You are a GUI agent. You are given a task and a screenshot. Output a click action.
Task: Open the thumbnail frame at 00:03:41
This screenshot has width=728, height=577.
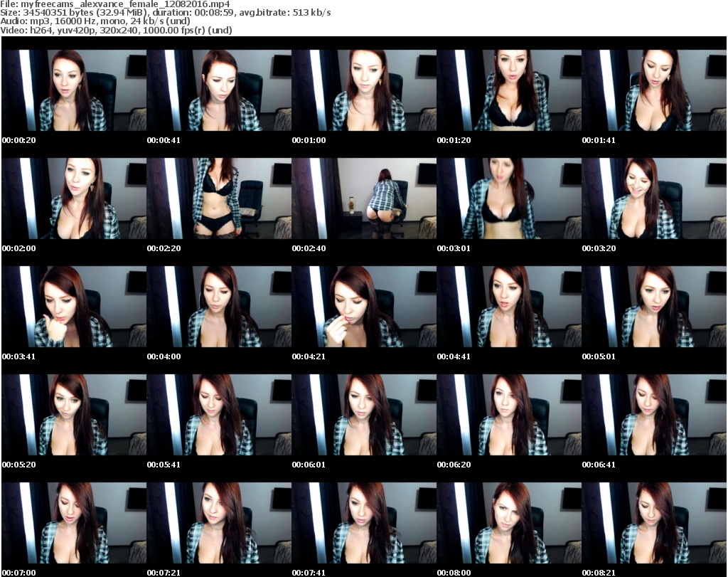click(x=74, y=307)
